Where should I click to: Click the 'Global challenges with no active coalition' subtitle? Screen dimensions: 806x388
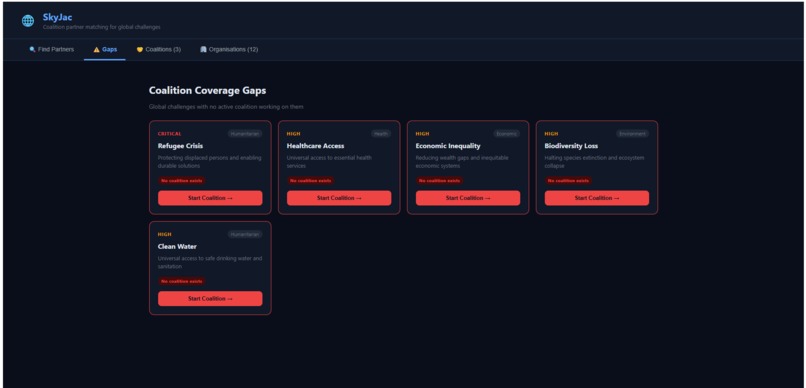226,107
